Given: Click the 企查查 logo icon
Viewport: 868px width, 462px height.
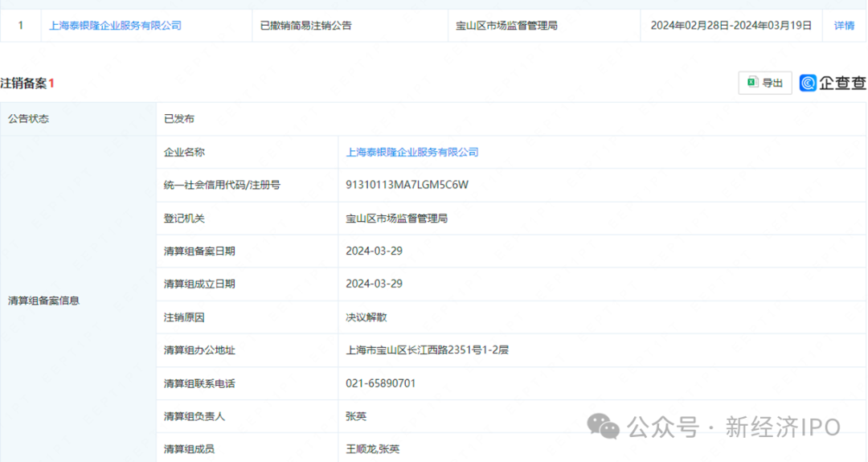Looking at the screenshot, I should 808,83.
